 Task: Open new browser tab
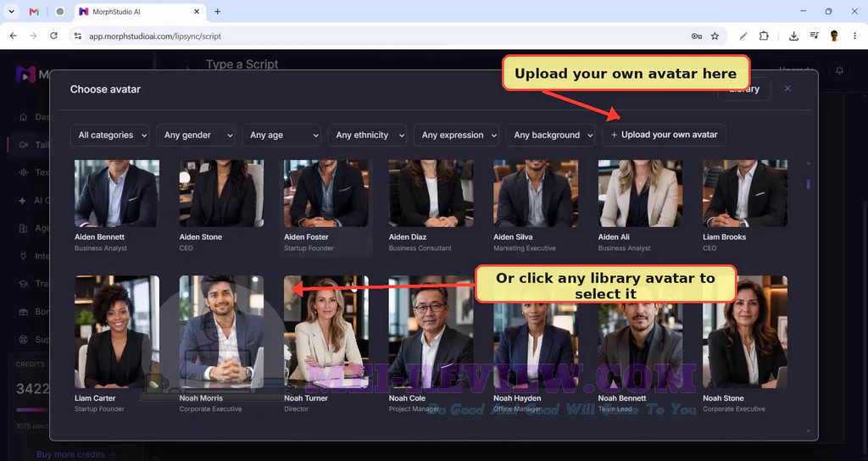tap(218, 12)
